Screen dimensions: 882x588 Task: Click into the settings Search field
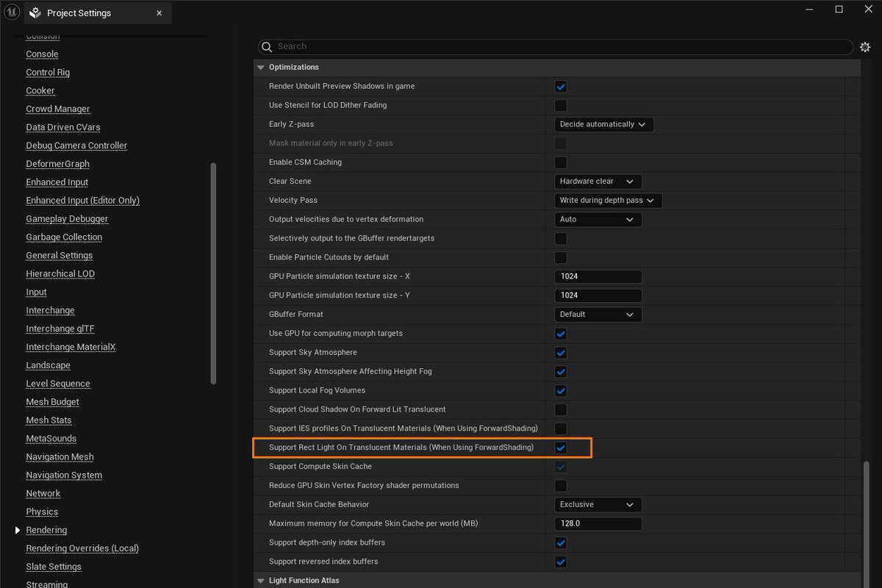(556, 46)
